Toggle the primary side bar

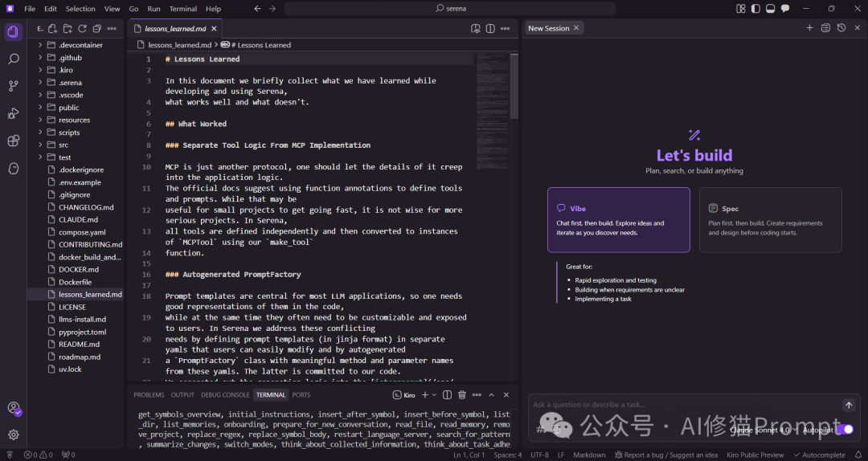point(755,8)
